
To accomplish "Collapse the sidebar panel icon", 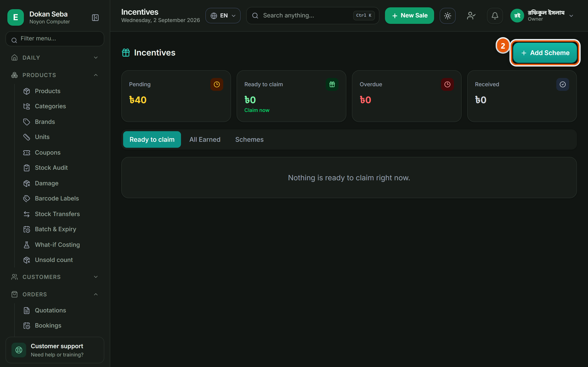I will point(95,17).
